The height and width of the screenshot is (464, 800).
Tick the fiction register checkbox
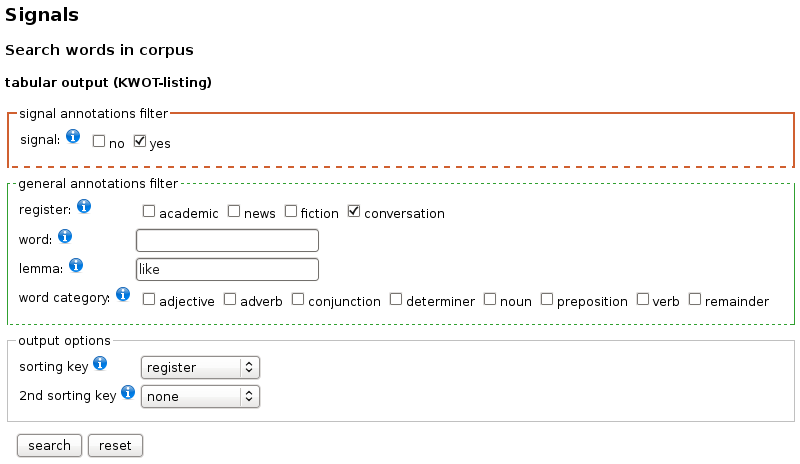pos(291,211)
